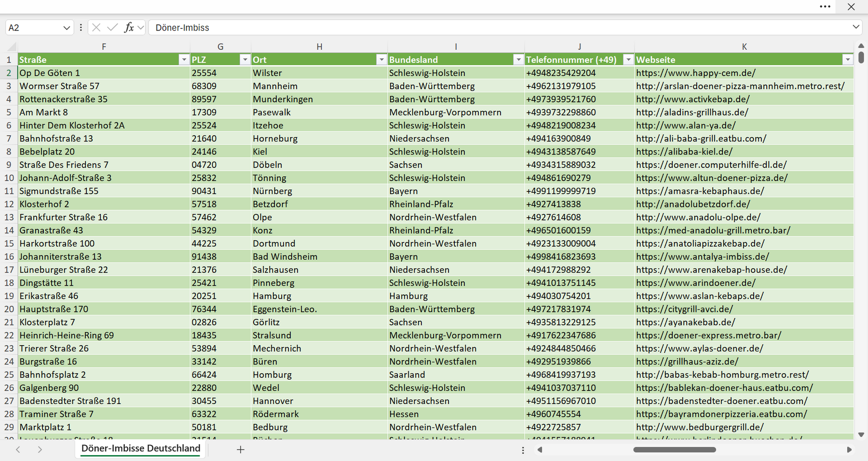
Task: Open link https://ayanakebab.de/
Action: point(685,322)
